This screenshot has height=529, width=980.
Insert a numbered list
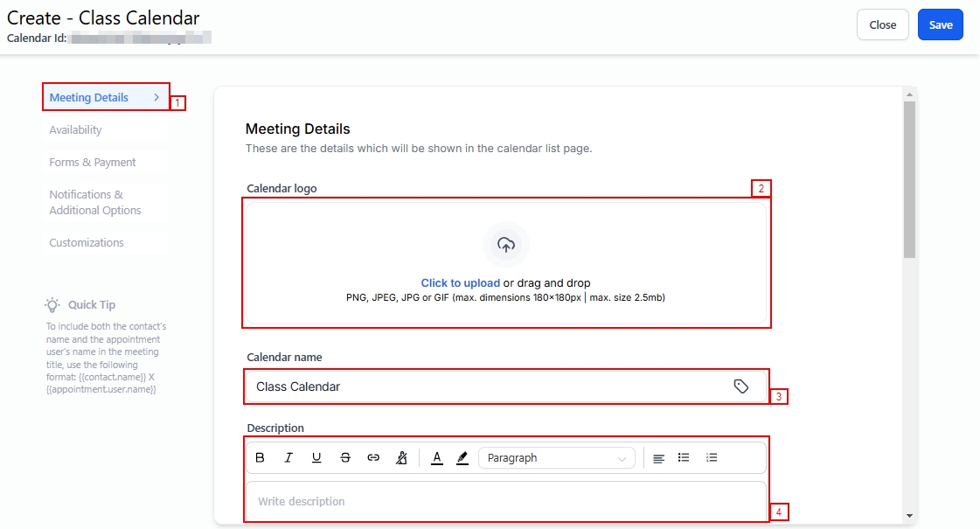point(712,458)
